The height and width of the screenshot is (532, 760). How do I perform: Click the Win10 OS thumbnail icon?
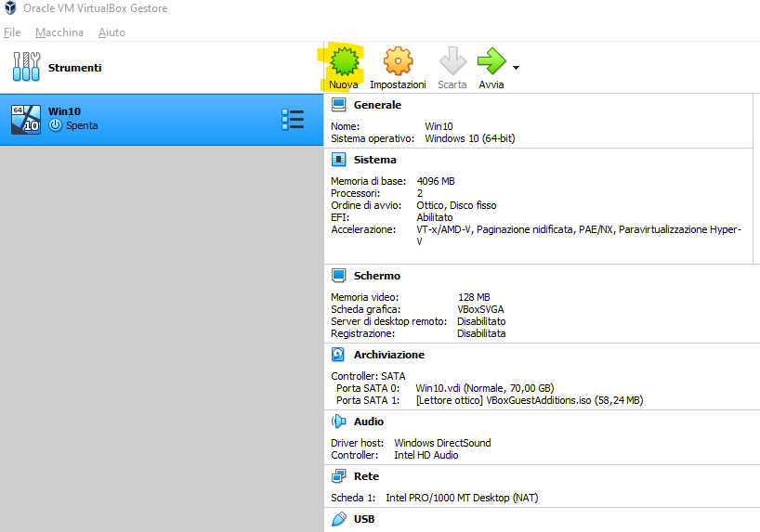click(26, 119)
